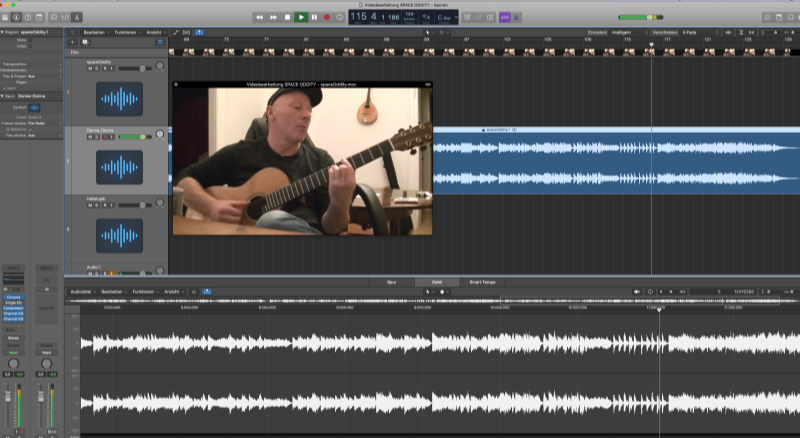This screenshot has width=800, height=438.
Task: Start recording with red Record button
Action: click(x=327, y=17)
